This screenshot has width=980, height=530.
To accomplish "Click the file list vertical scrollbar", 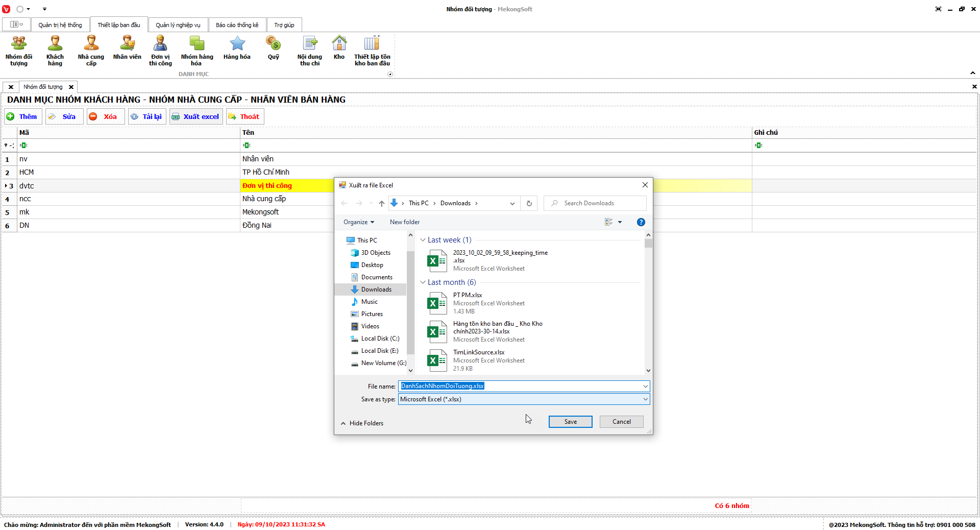I will click(x=648, y=303).
